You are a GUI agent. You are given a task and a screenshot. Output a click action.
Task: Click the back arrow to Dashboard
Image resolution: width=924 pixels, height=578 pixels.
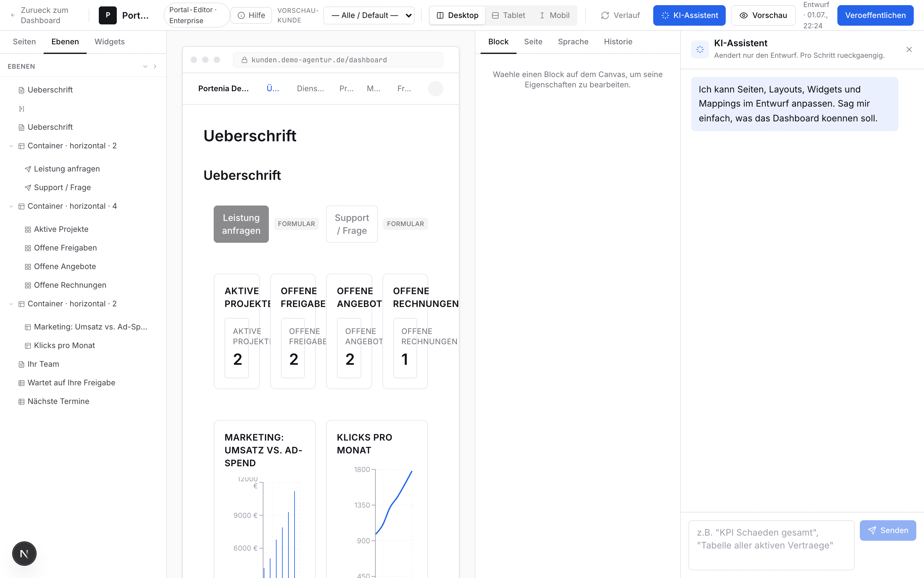point(13,15)
